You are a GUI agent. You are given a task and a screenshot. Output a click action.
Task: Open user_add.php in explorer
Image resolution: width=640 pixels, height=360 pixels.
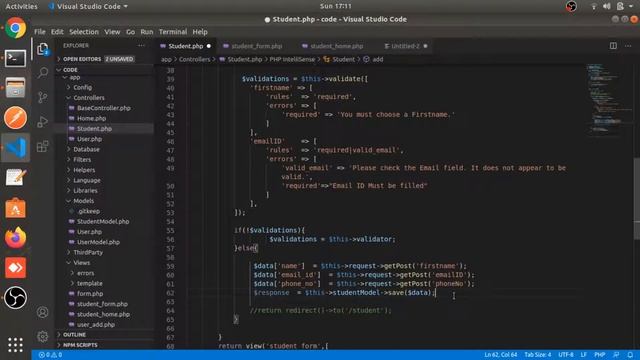(x=104, y=325)
